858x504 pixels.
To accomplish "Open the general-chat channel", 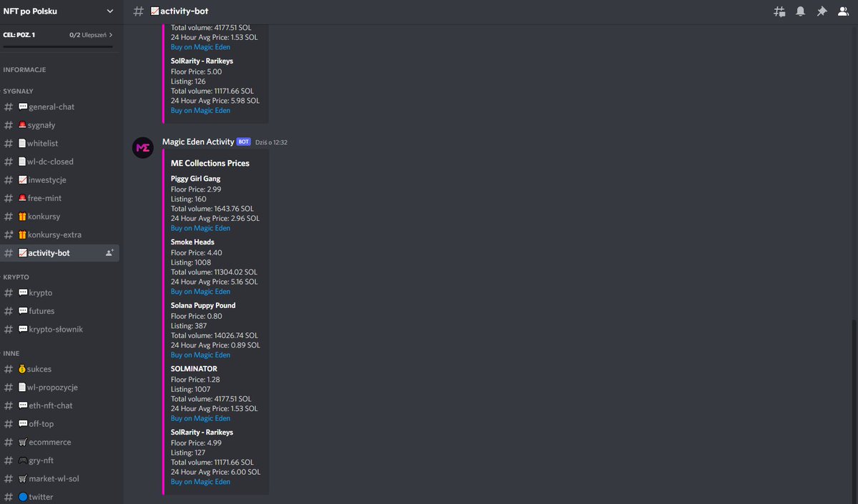I will click(x=60, y=107).
